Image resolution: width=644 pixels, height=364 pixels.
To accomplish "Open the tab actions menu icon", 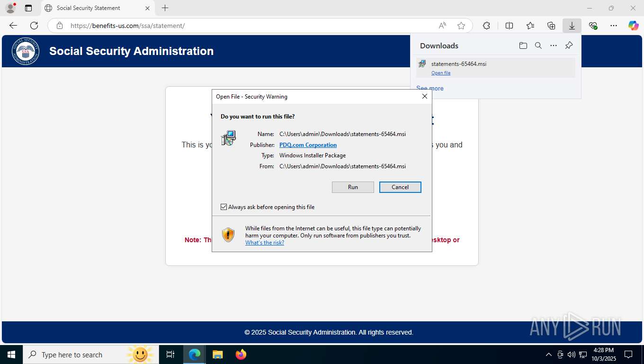I will [x=28, y=8].
